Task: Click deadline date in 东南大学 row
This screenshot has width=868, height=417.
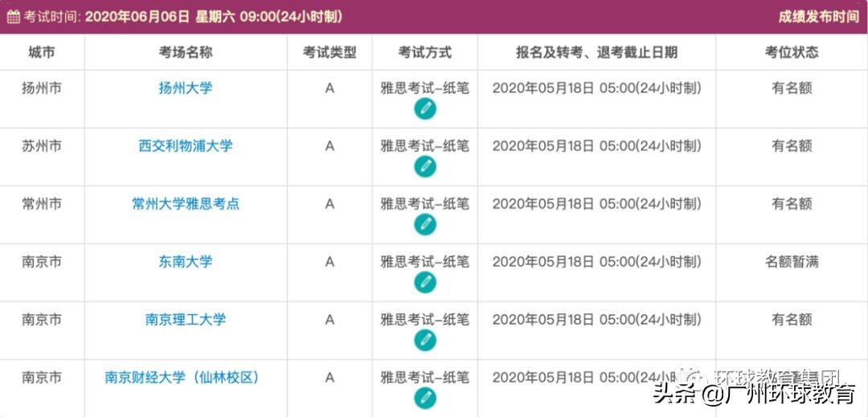Action: (x=596, y=262)
